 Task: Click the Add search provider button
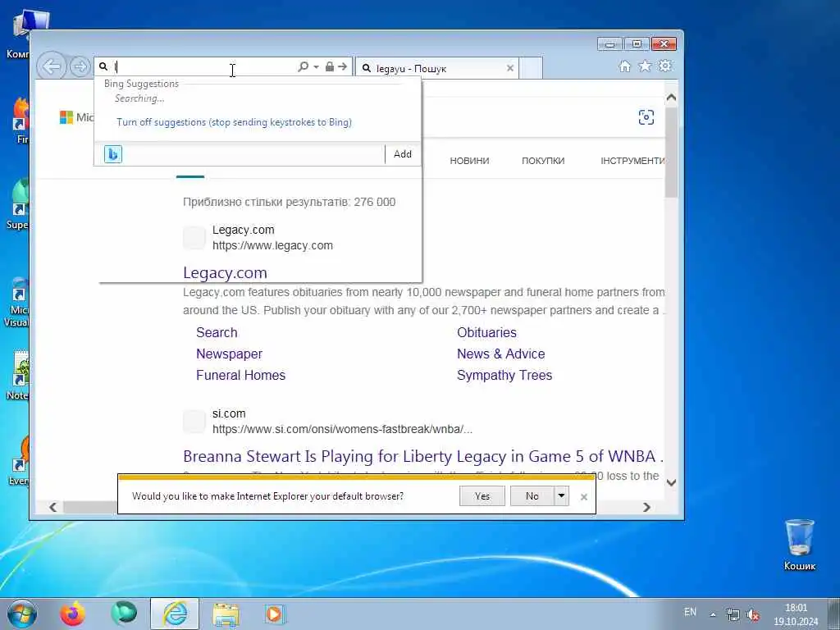point(402,154)
